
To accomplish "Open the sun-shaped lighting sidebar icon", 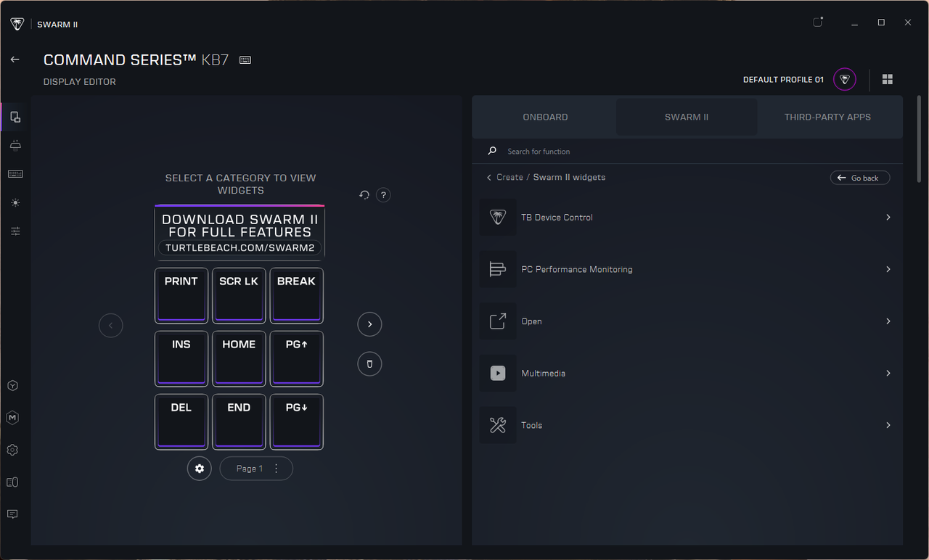I will click(x=15, y=202).
